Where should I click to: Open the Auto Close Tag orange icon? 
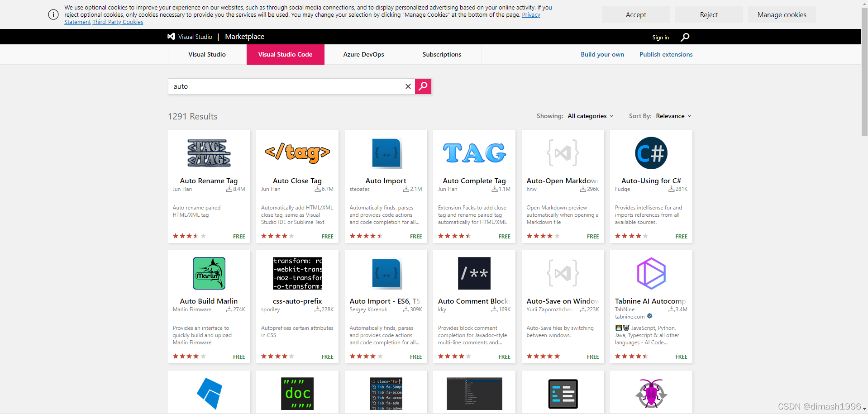[297, 153]
